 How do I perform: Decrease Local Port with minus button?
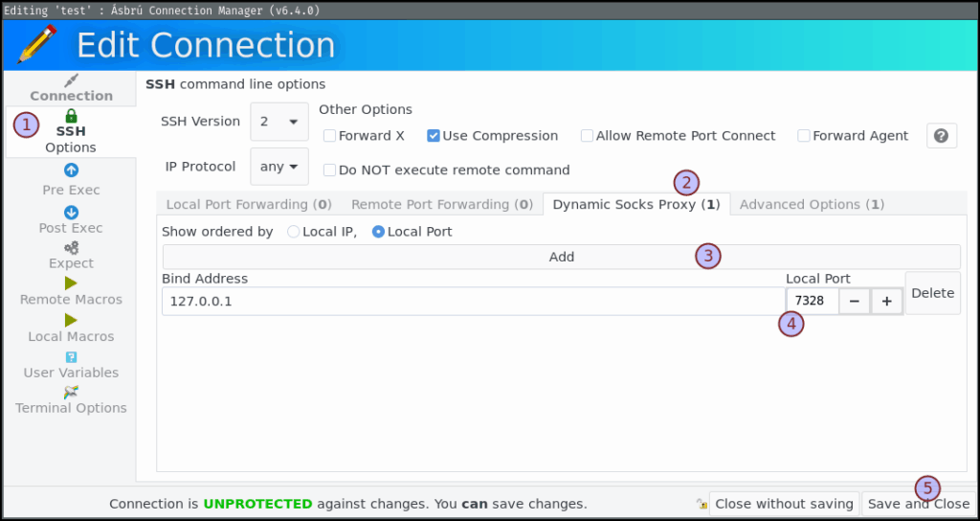(x=855, y=302)
